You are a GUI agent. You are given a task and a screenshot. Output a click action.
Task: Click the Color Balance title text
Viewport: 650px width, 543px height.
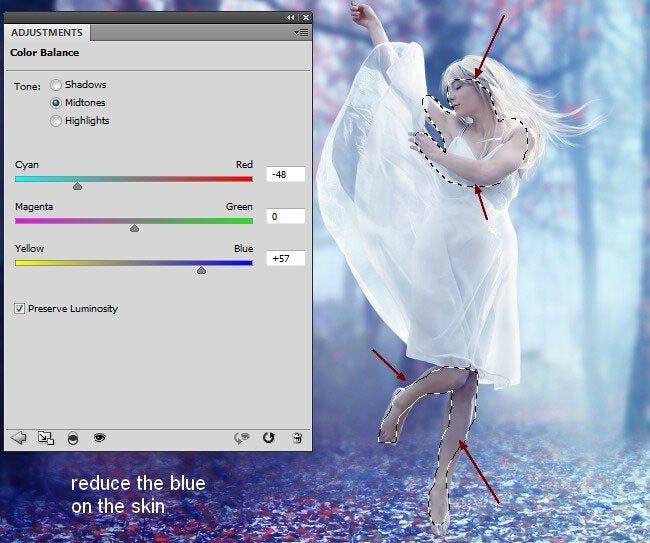click(x=44, y=53)
